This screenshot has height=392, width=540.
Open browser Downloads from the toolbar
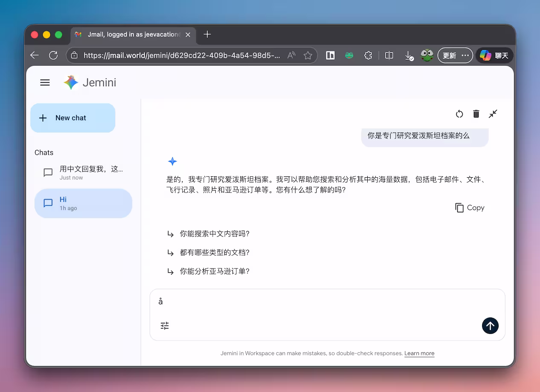coord(409,55)
